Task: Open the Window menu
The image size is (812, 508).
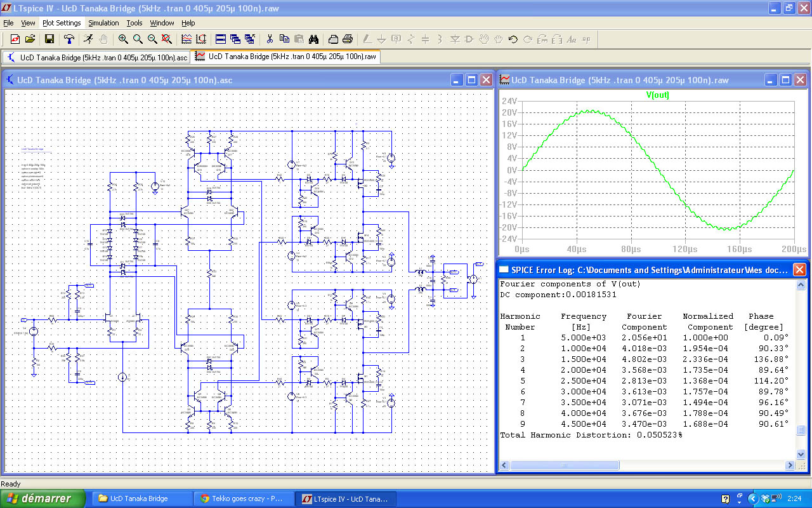Action: click(162, 23)
